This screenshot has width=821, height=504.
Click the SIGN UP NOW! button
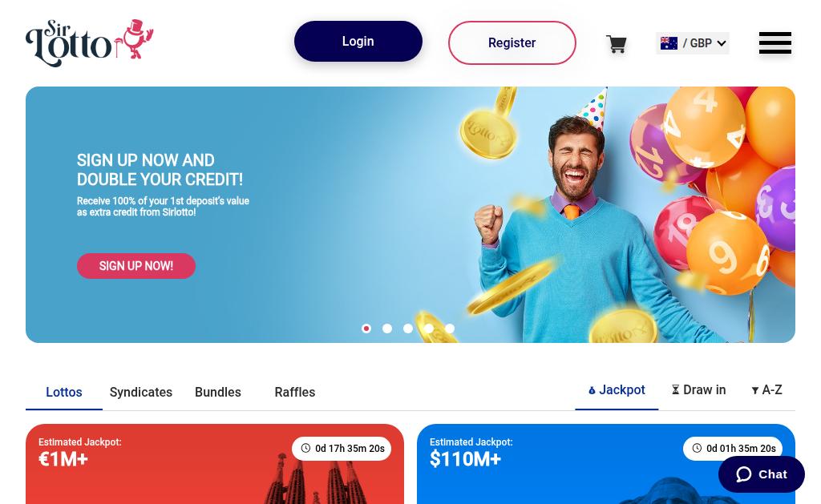(136, 266)
